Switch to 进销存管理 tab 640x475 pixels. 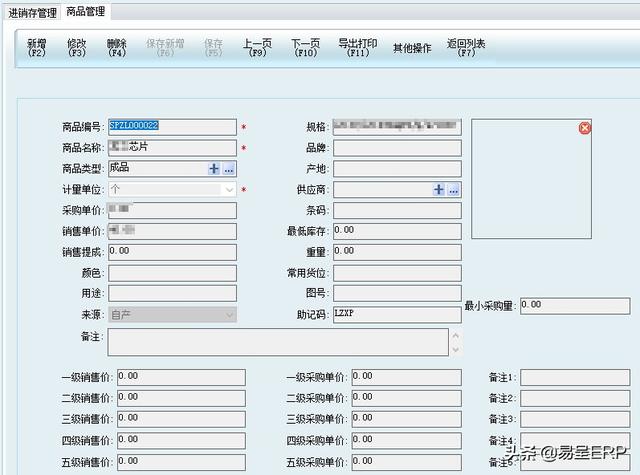point(32,12)
